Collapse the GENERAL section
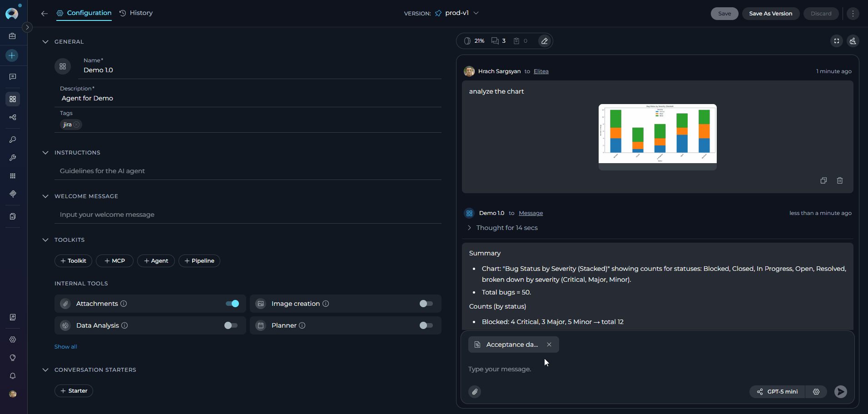This screenshot has width=868, height=414. [x=45, y=42]
